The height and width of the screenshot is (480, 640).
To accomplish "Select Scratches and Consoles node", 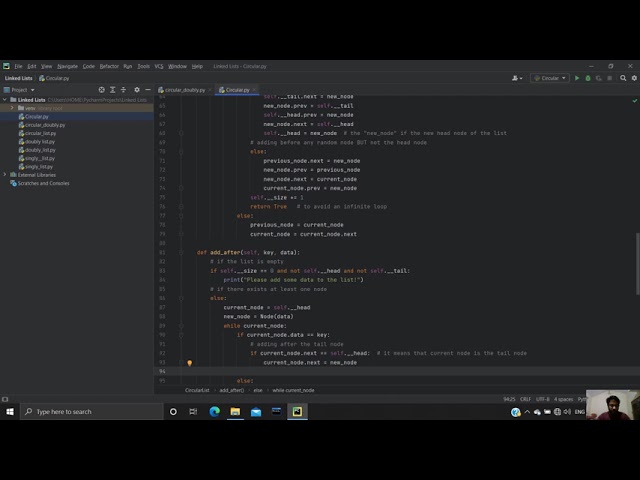I will 40,183.
